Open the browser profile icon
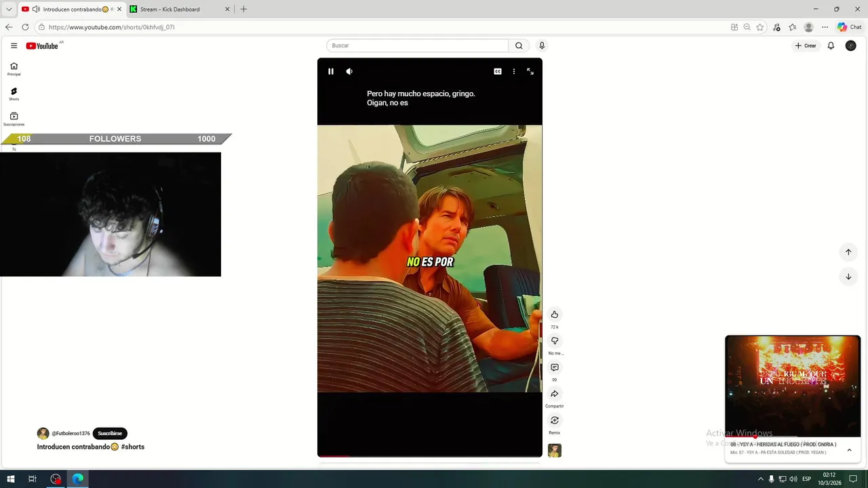This screenshot has height=488, width=868. (x=808, y=27)
